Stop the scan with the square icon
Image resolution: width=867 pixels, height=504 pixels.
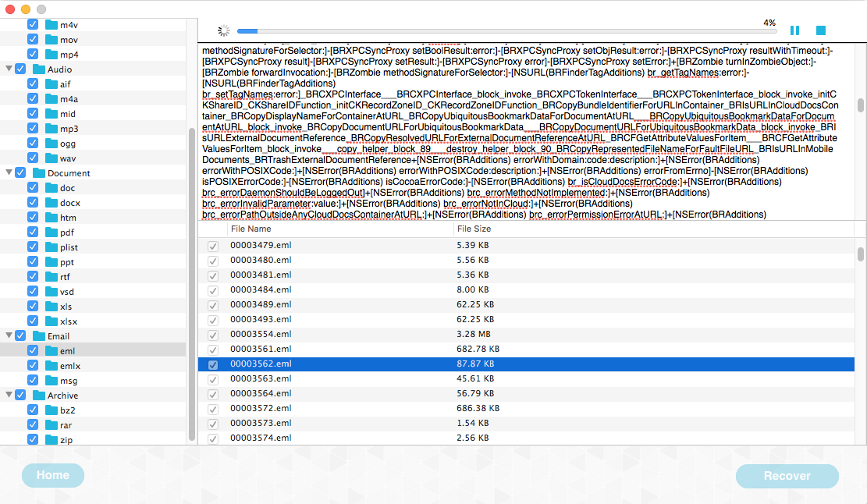click(x=821, y=30)
